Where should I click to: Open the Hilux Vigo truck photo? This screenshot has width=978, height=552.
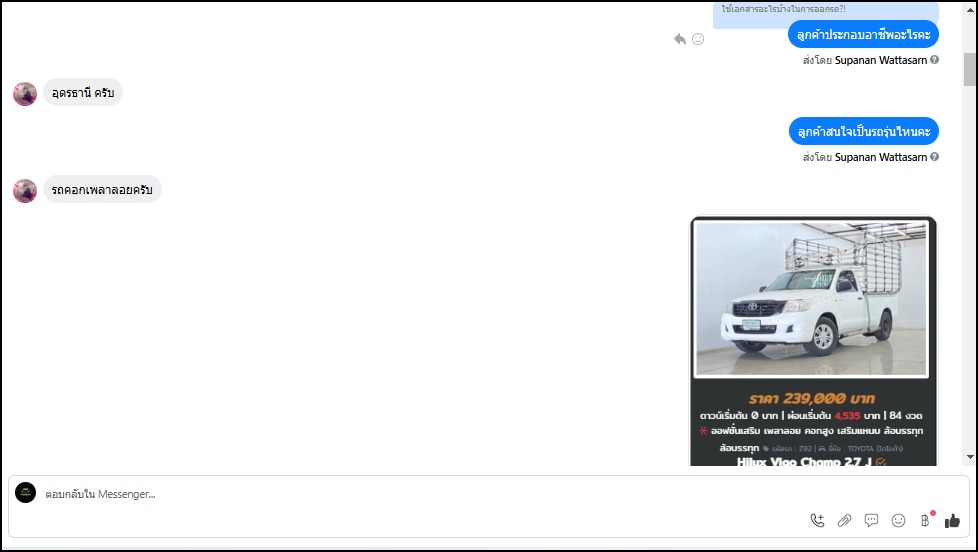811,299
